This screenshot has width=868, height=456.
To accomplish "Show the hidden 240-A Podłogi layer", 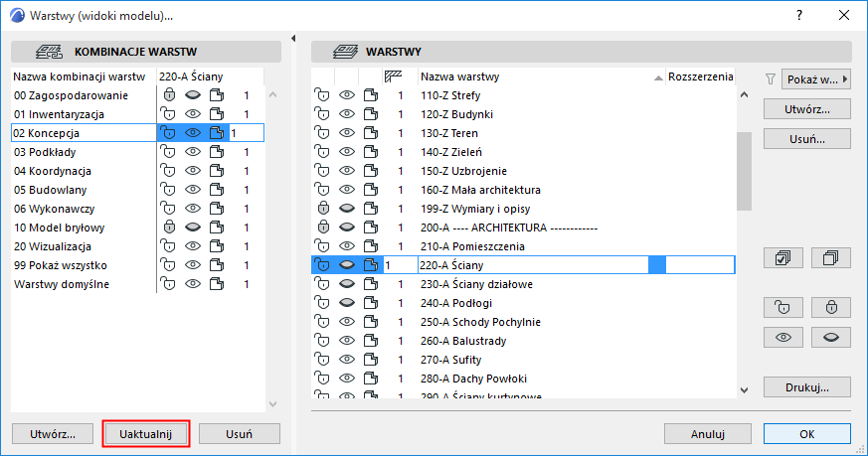I will pyautogui.click(x=347, y=303).
